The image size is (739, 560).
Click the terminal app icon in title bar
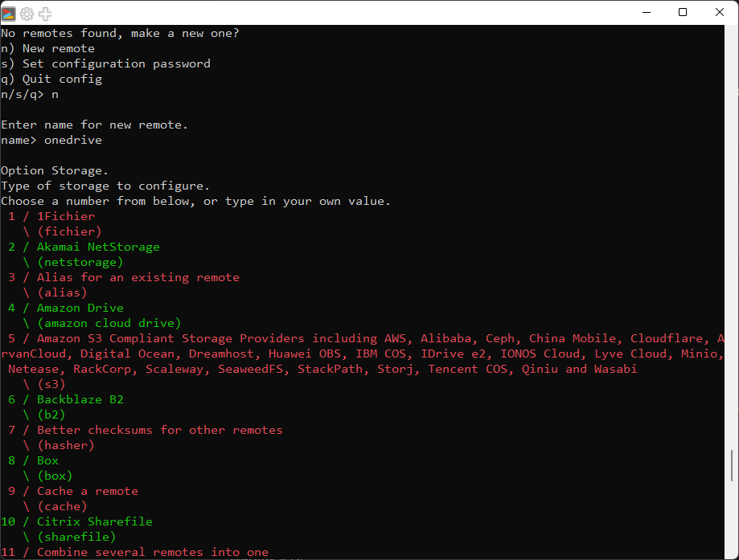coord(9,14)
